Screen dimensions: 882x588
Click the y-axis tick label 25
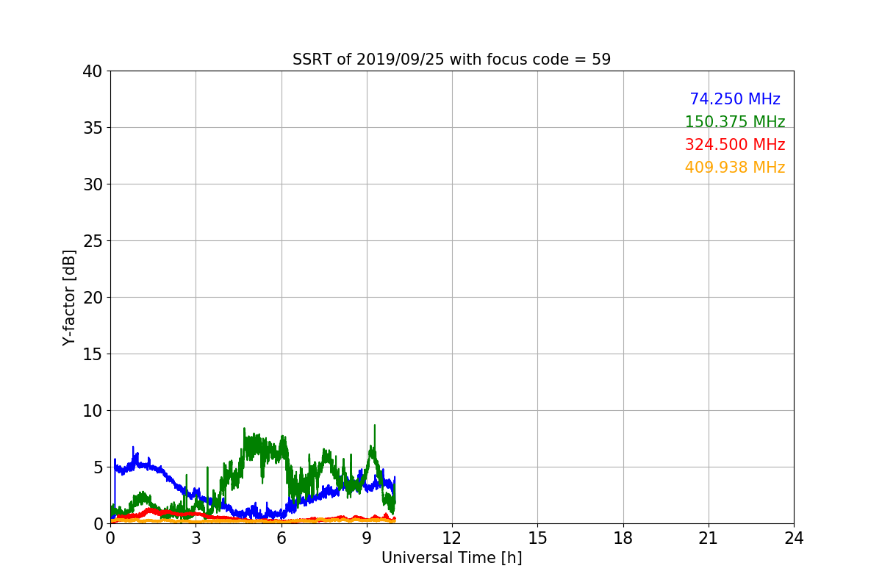(x=92, y=241)
